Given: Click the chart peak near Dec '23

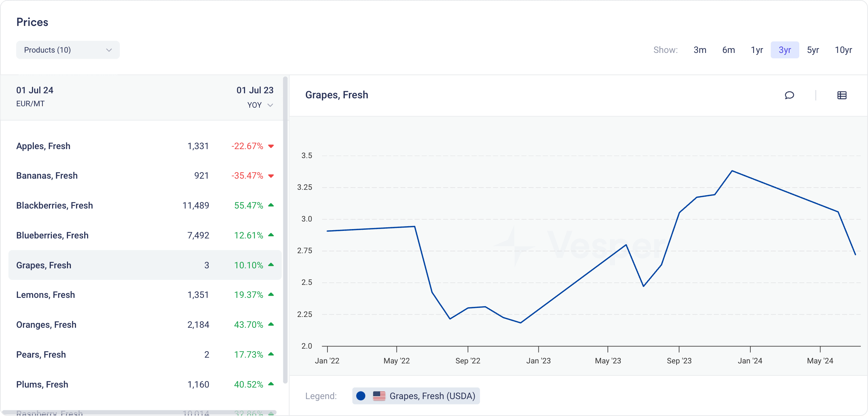Looking at the screenshot, I should [732, 171].
